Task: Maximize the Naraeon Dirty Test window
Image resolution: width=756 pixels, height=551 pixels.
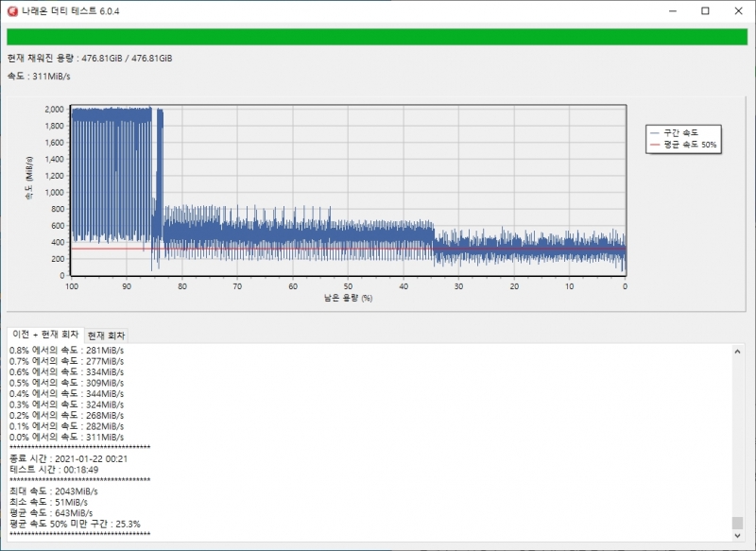Action: (x=705, y=11)
